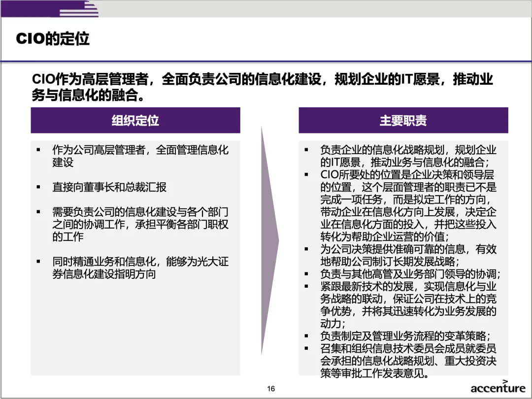Select the "组织定位" purple header box
This screenshot has width=532, height=399.
pos(135,120)
